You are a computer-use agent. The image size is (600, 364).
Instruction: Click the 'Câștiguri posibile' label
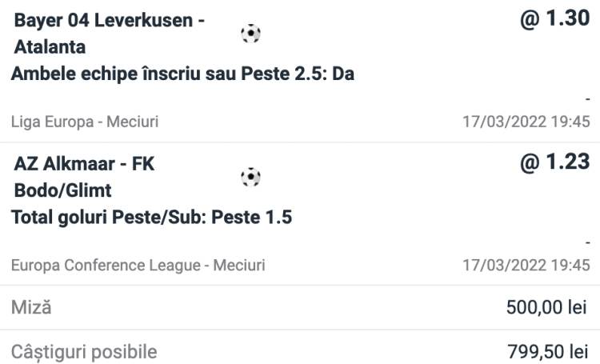coord(84,351)
